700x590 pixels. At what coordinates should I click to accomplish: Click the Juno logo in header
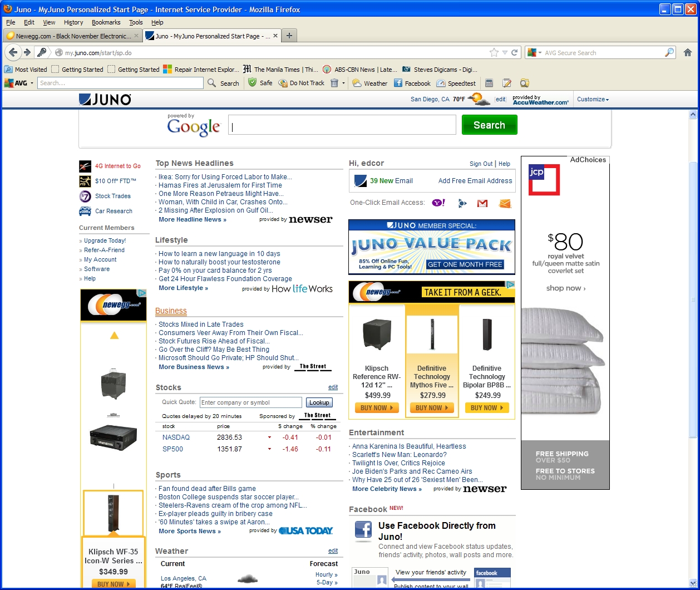click(x=105, y=99)
